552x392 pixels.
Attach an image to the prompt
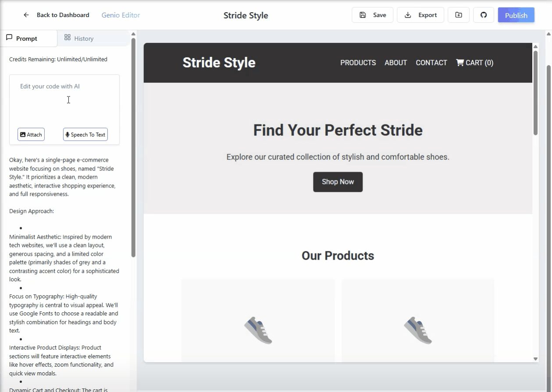click(31, 134)
